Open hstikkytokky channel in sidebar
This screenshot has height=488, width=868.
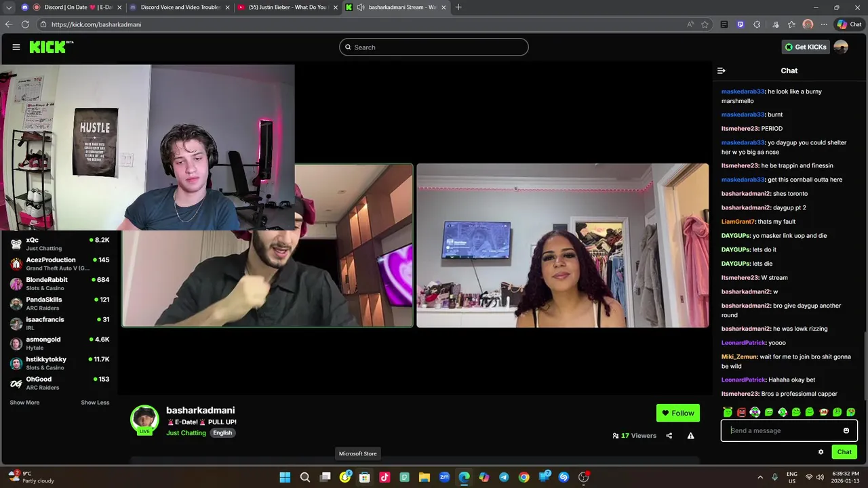(60, 363)
